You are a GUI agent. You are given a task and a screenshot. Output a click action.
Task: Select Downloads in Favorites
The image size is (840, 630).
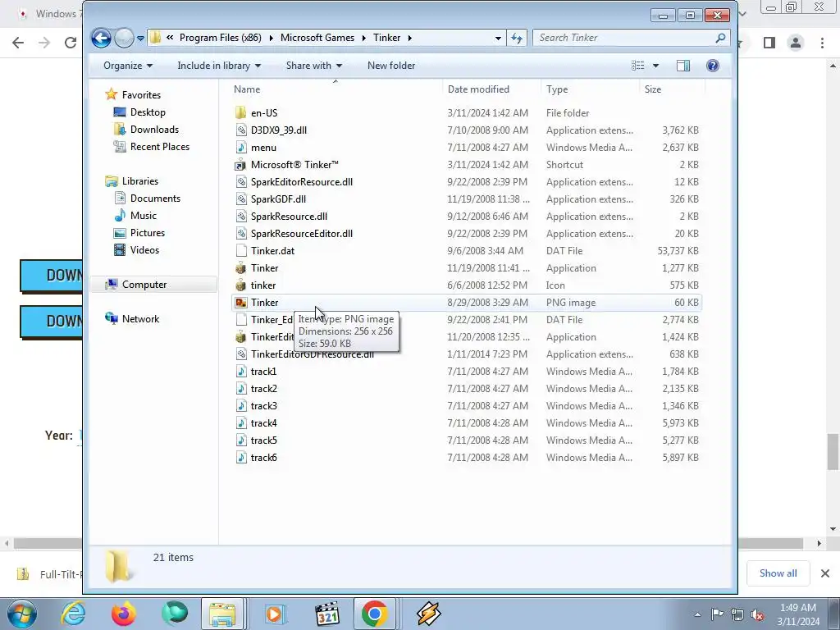(x=154, y=129)
